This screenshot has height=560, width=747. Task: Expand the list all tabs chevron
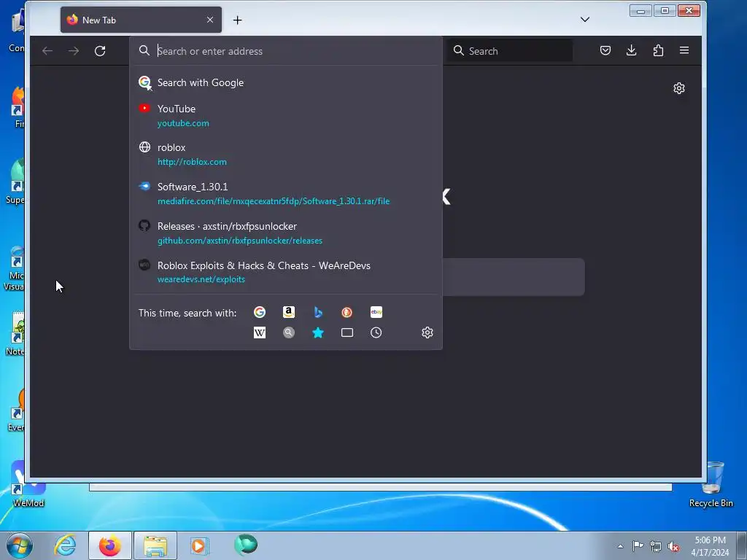(585, 20)
